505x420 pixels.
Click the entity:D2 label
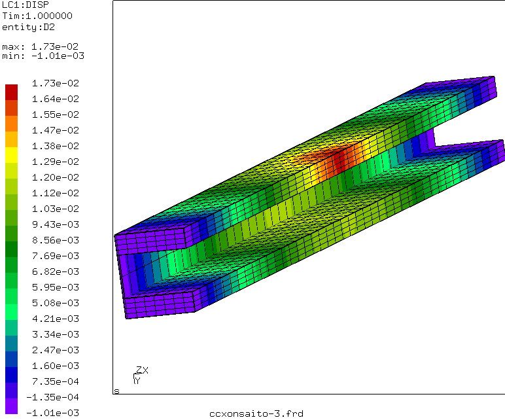pyautogui.click(x=28, y=27)
